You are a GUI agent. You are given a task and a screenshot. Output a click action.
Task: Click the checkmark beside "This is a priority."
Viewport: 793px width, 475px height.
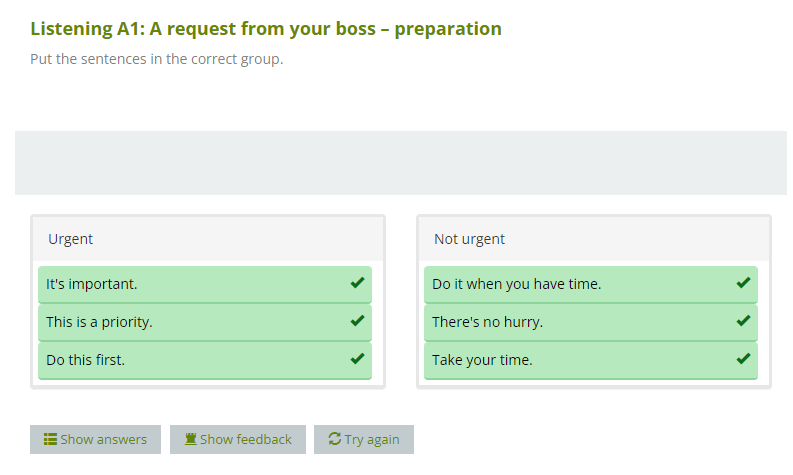coord(357,321)
